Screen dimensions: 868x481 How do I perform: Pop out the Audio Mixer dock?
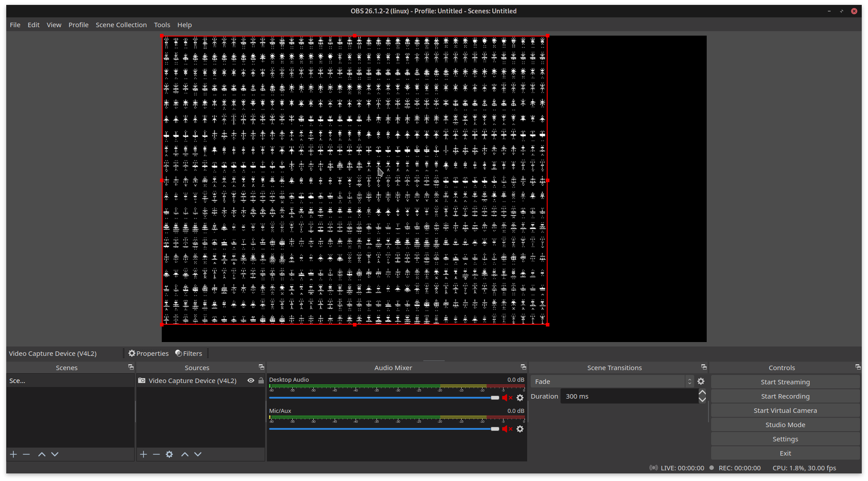click(x=524, y=367)
